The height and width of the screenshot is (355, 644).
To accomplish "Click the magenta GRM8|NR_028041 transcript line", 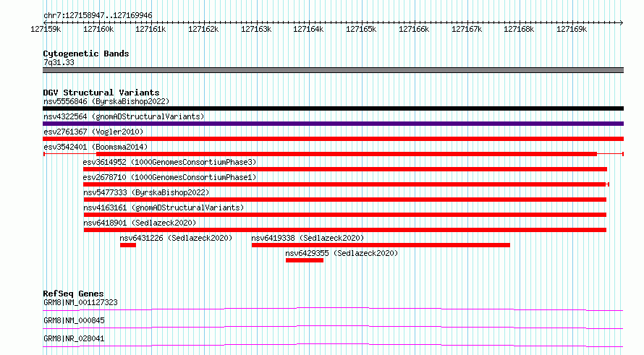I will point(333,345).
